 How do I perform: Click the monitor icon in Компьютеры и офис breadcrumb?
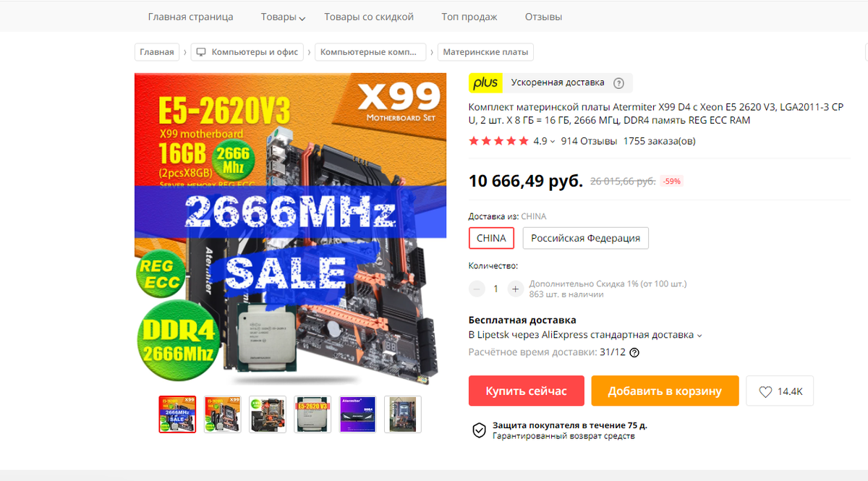[201, 52]
